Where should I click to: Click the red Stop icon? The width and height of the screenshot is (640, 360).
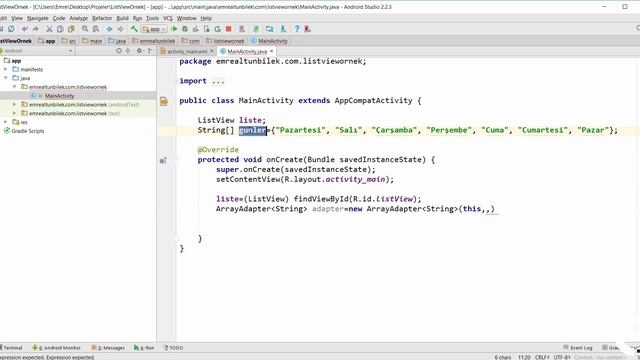tap(229, 29)
